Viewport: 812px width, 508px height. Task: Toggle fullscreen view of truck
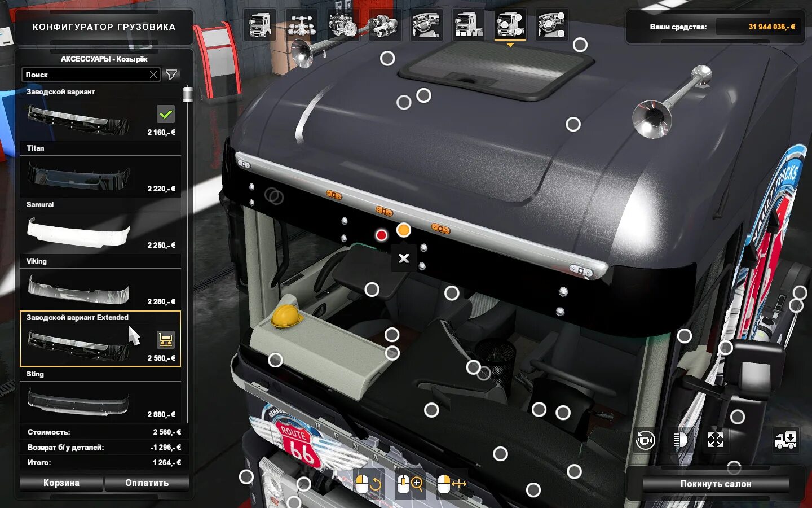point(716,440)
